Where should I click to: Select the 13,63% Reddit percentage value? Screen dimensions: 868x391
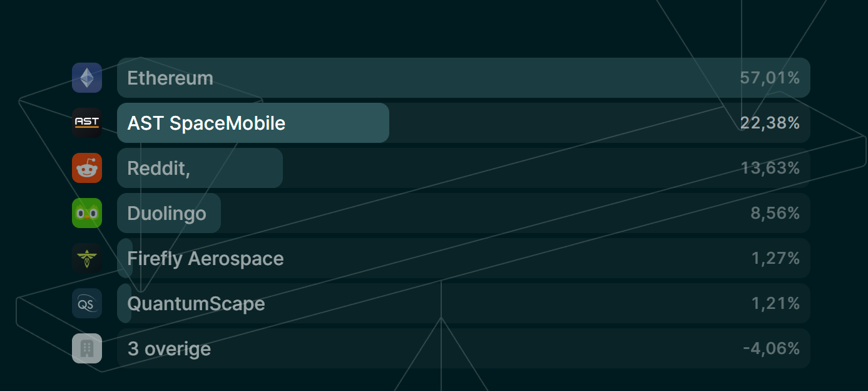(770, 168)
